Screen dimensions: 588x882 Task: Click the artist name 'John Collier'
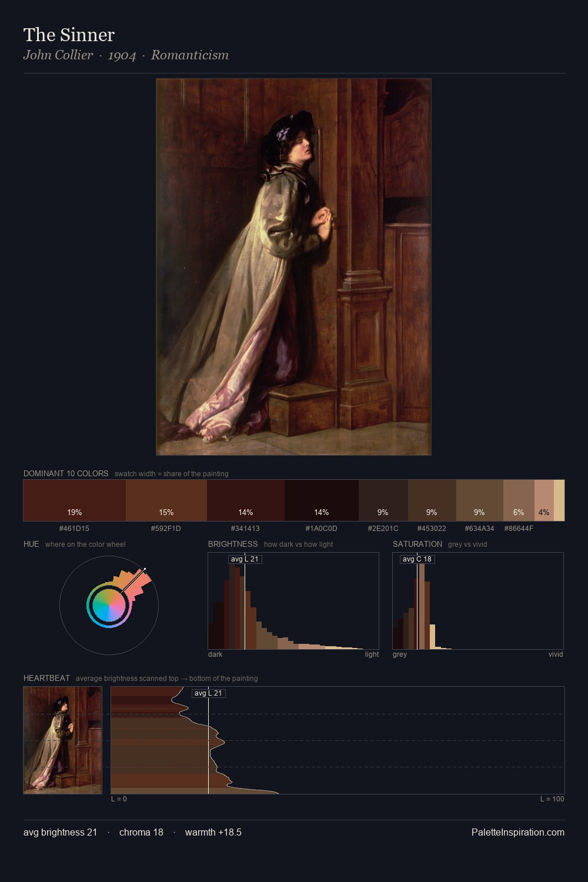(58, 55)
